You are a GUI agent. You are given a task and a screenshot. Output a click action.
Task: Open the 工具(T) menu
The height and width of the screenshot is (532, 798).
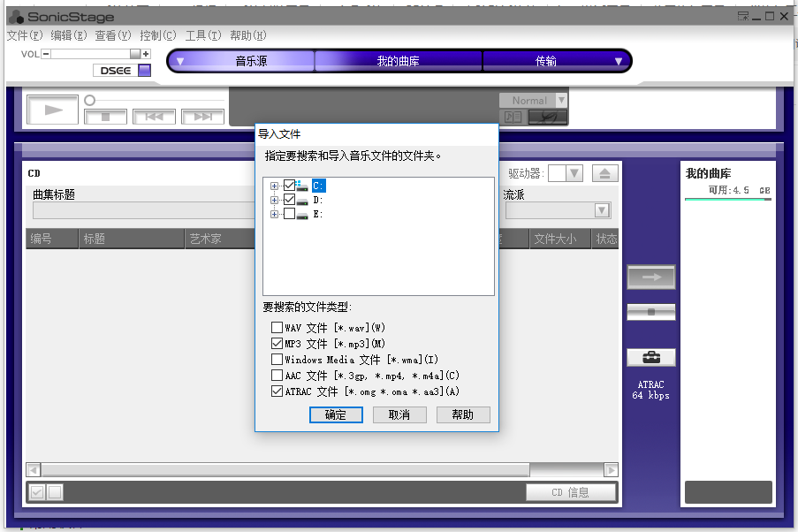click(x=203, y=35)
